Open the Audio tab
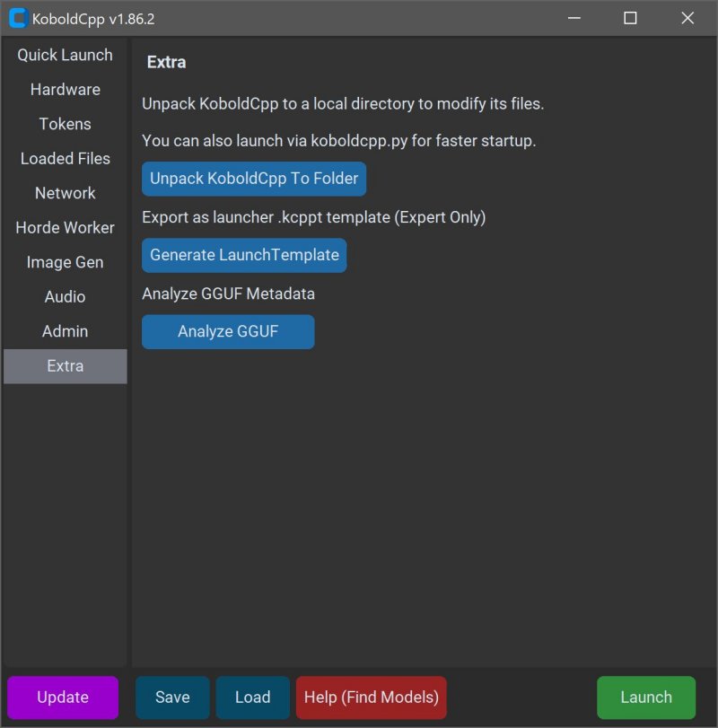This screenshot has width=718, height=728. (66, 297)
